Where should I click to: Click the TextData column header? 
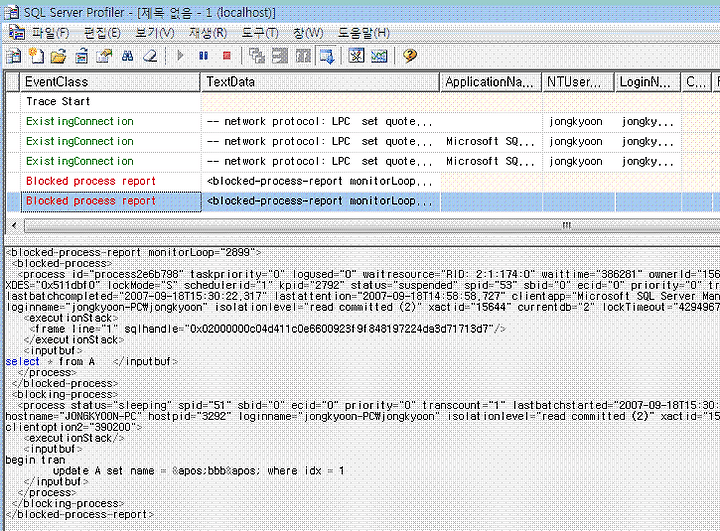pyautogui.click(x=320, y=82)
